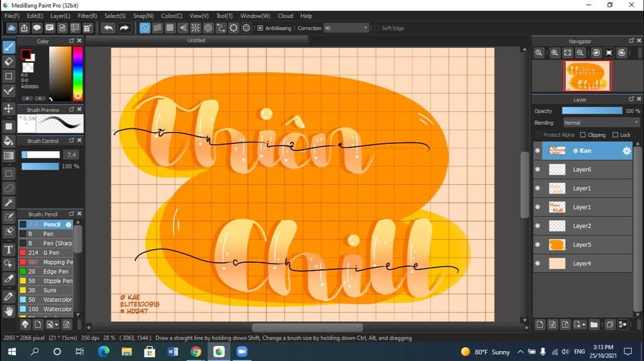Enable radial snap
644x361 pixels.
(196, 28)
